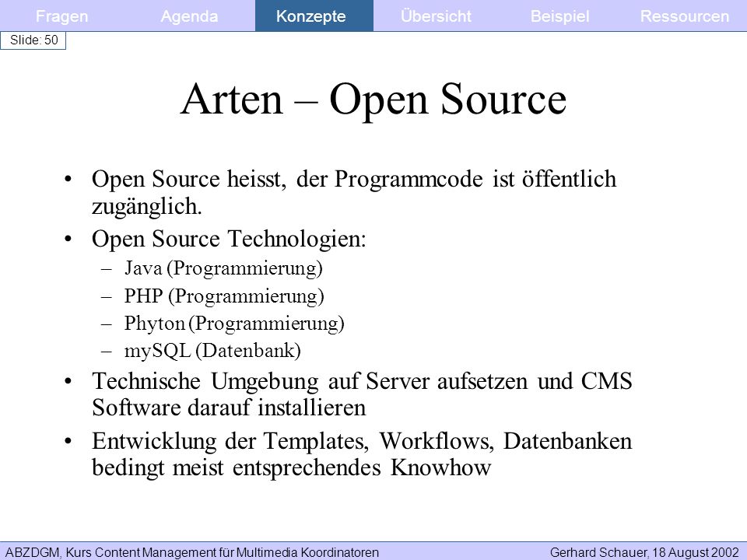Image resolution: width=747 pixels, height=560 pixels.
Task: Click footer text 'ABZDGM, Kurs Content Management'
Action: click(x=192, y=552)
